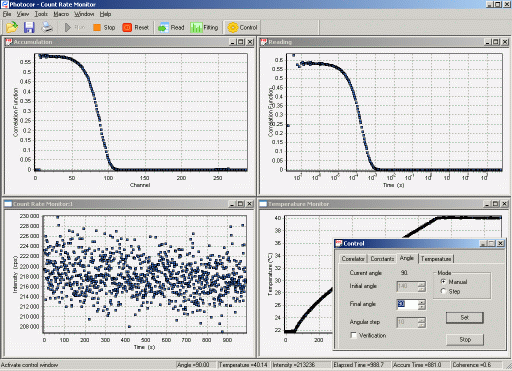Image resolution: width=512 pixels, height=371 pixels.
Task: Click the Set button in Control
Action: point(465,317)
